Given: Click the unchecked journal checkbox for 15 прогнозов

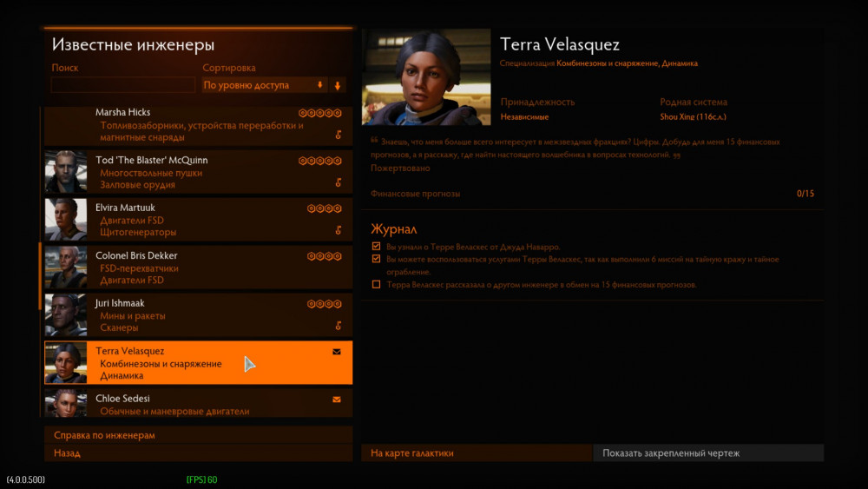Looking at the screenshot, I should [377, 284].
